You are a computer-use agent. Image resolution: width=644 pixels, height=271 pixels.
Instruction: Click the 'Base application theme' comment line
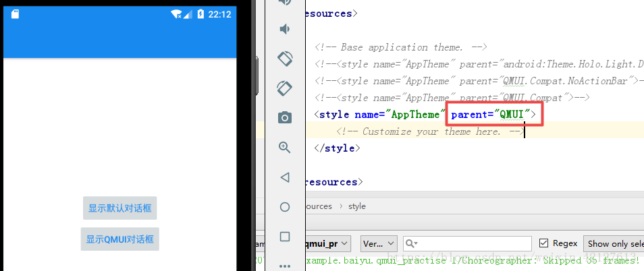tap(401, 47)
